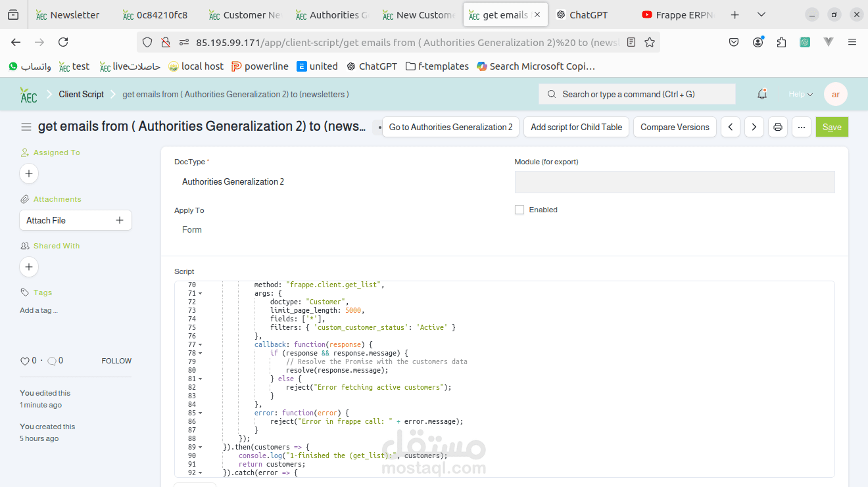Open the Firefox extensions puzzle icon
868x487 pixels.
(x=781, y=42)
